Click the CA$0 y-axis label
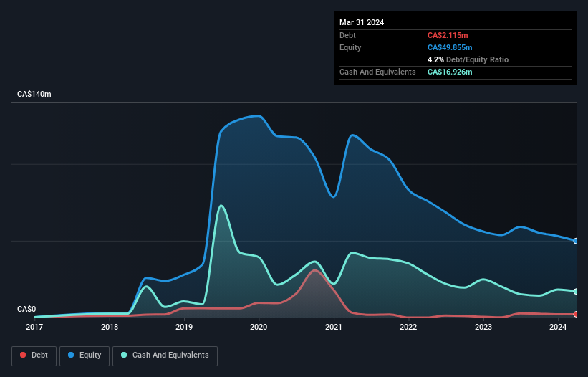 [26, 309]
